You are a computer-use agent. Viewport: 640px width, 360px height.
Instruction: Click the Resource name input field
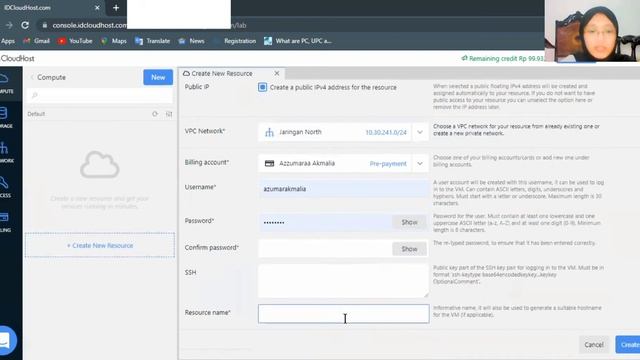344,313
